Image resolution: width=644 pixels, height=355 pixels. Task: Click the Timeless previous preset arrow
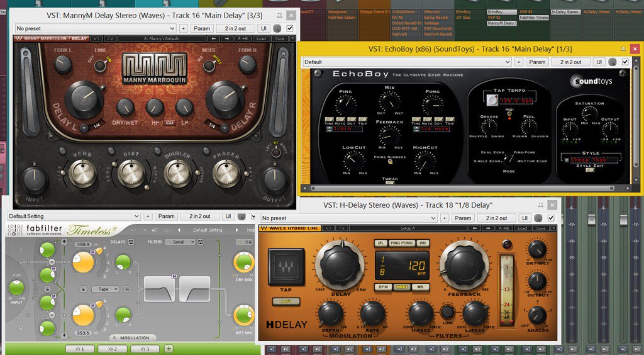(179, 230)
